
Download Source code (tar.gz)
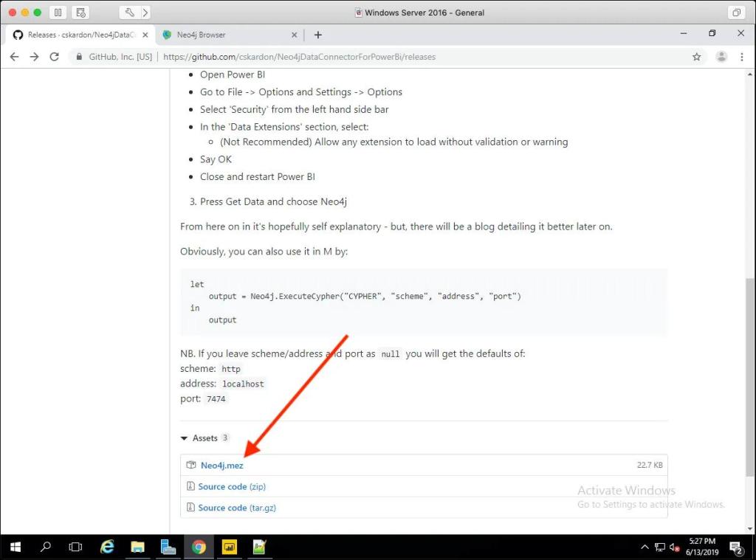237,508
